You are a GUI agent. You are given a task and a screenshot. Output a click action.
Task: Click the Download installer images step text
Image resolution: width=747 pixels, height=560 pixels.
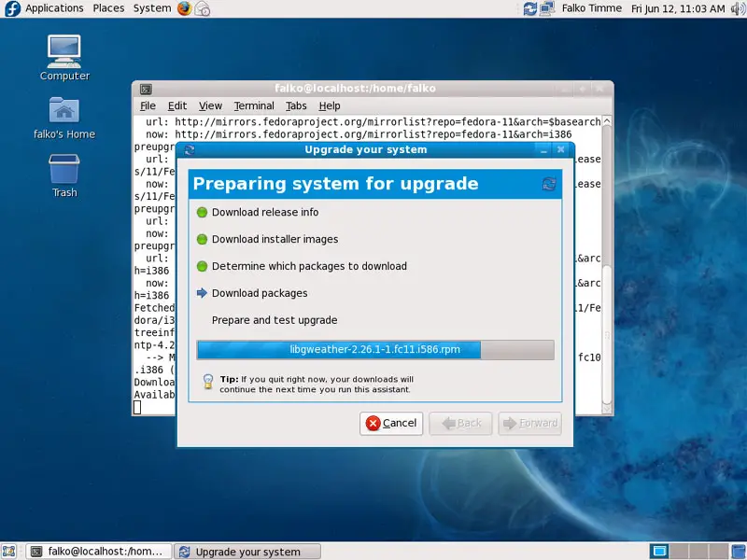[275, 239]
